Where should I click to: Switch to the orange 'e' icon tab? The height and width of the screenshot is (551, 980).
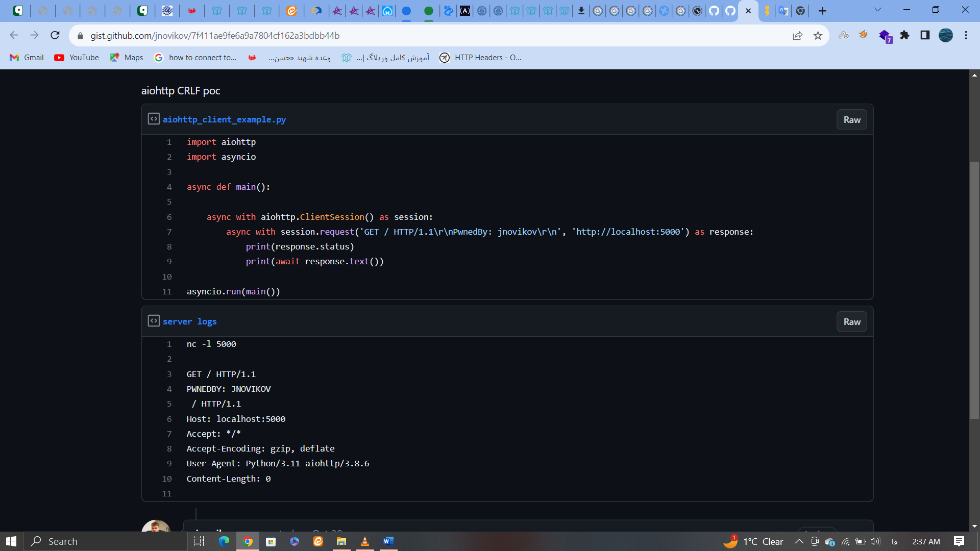[x=291, y=11]
